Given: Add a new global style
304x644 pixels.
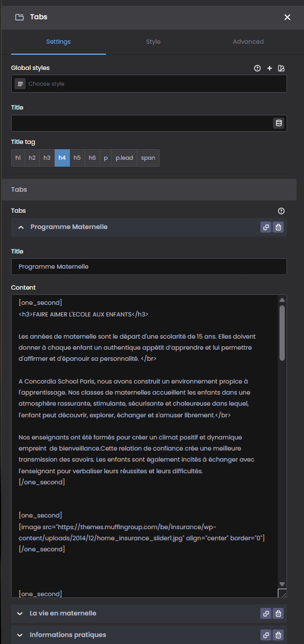Looking at the screenshot, I should [270, 68].
